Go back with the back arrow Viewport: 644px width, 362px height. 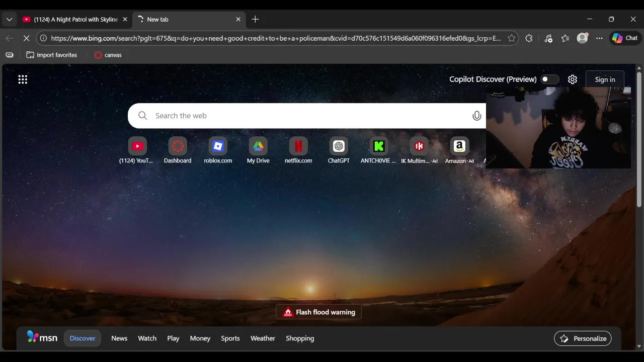9,38
